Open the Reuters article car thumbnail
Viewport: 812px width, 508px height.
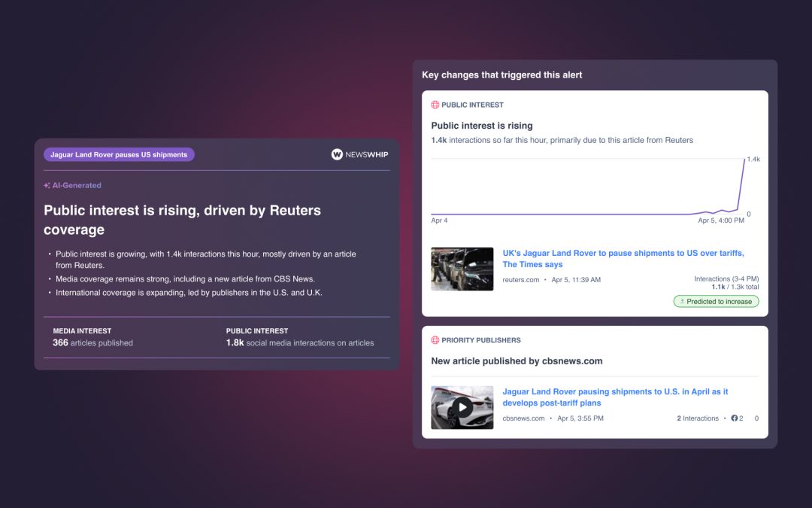click(462, 269)
